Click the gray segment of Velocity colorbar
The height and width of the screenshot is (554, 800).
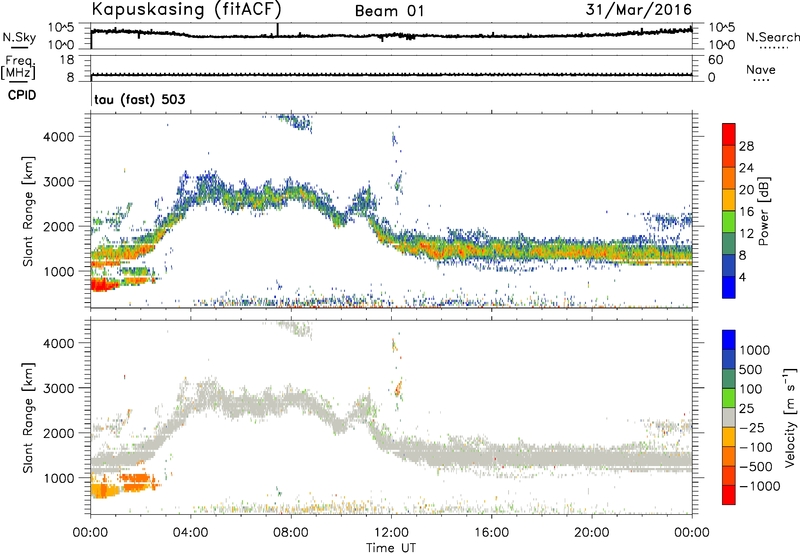pos(729,417)
